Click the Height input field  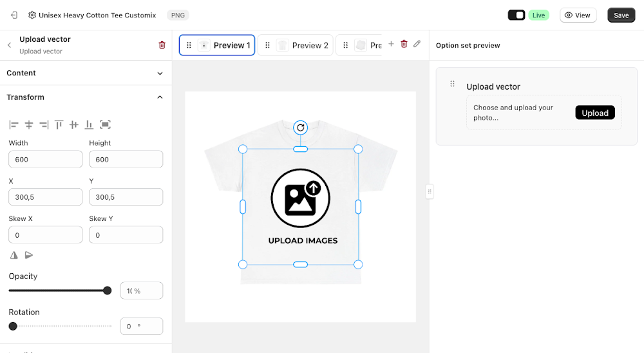[x=126, y=159]
